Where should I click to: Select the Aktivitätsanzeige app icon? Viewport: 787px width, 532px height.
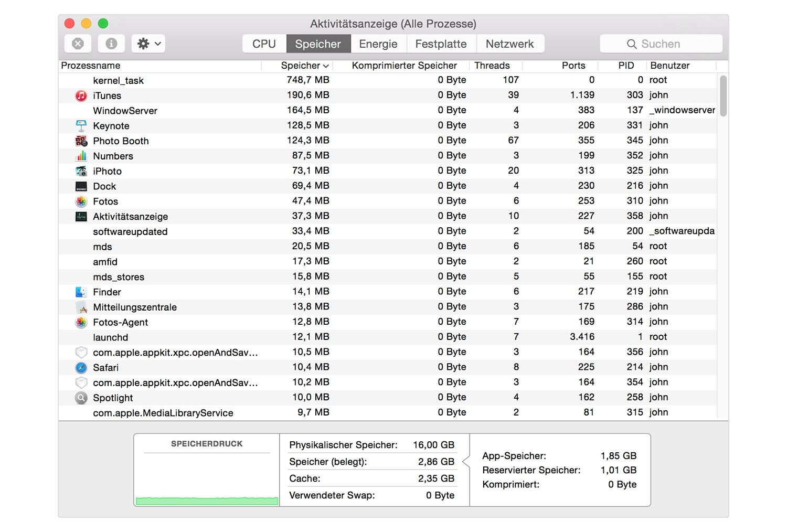coord(81,216)
